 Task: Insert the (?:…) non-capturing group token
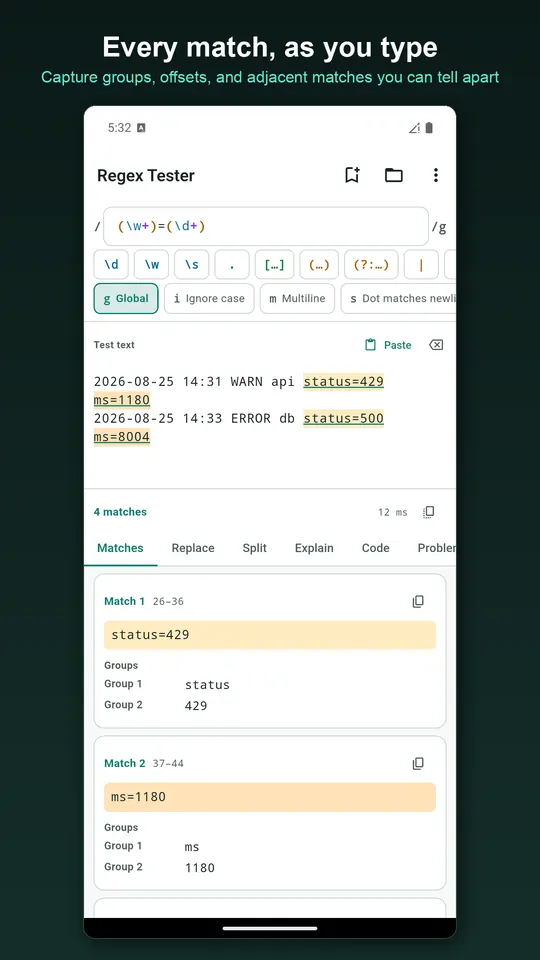click(x=372, y=264)
